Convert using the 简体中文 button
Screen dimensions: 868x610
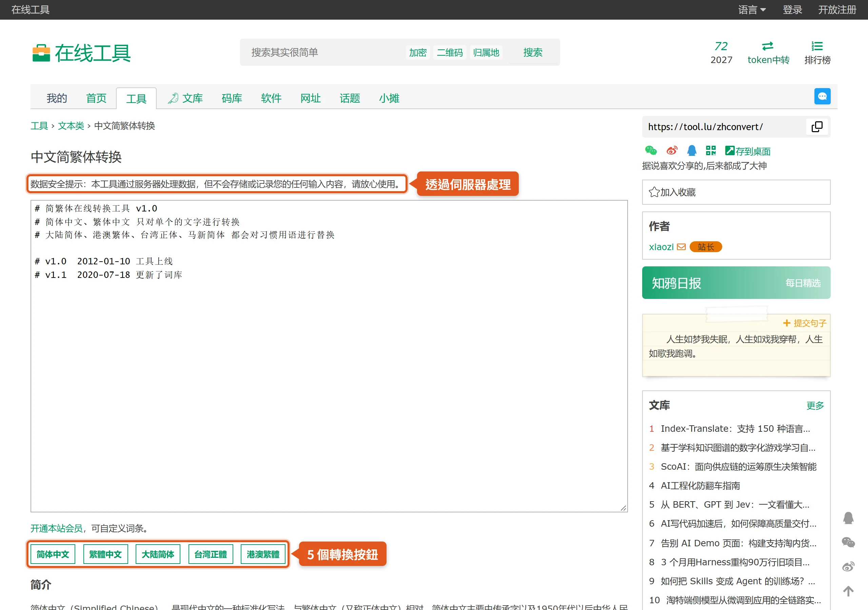[x=53, y=554]
